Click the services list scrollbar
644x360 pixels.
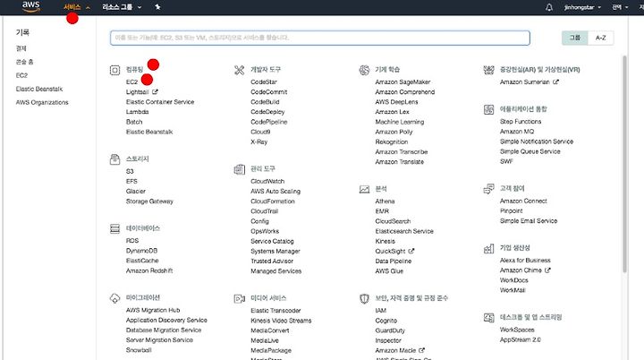pyautogui.click(x=624, y=164)
